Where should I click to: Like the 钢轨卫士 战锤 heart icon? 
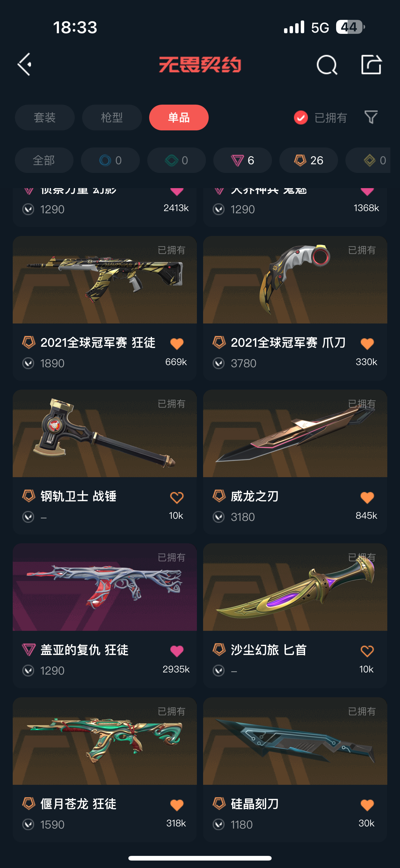(x=177, y=497)
